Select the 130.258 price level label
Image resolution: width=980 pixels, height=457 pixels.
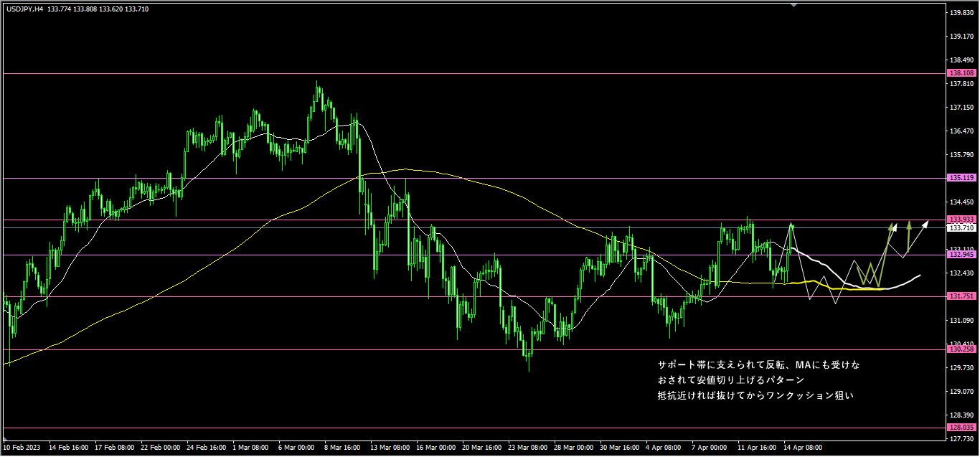[x=960, y=349]
